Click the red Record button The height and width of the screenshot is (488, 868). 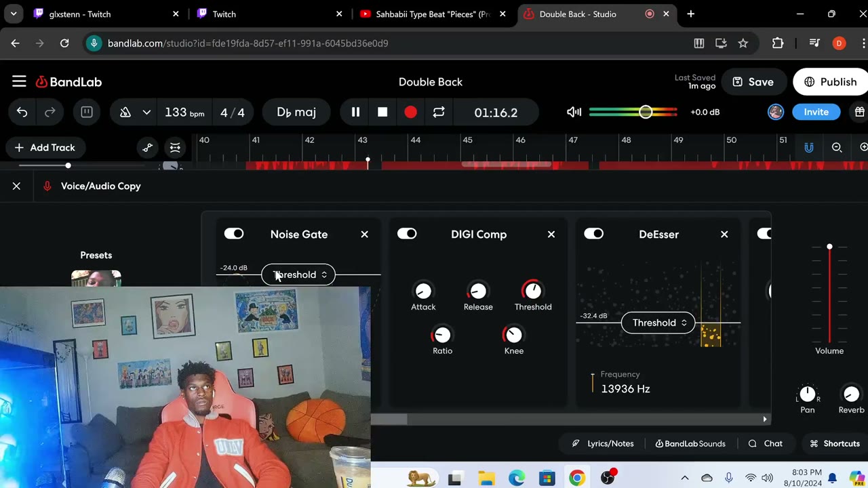410,113
